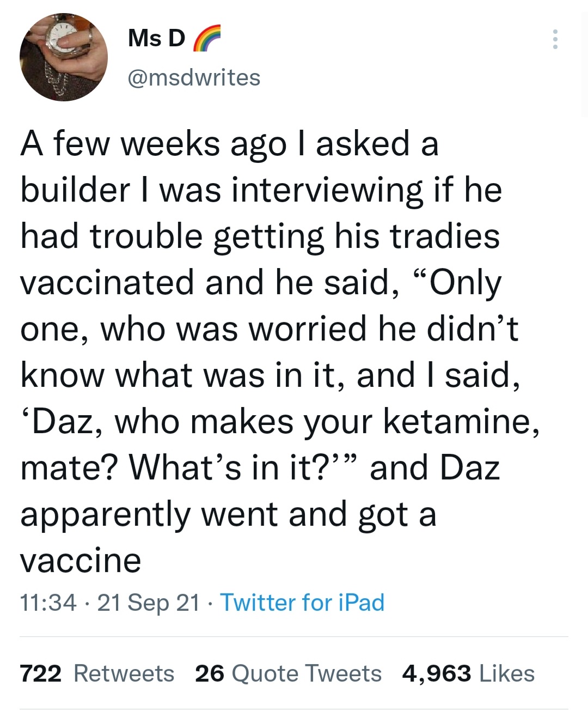Image resolution: width=588 pixels, height=710 pixels.
Task: Click the 11:34 timestamp
Action: (x=48, y=603)
